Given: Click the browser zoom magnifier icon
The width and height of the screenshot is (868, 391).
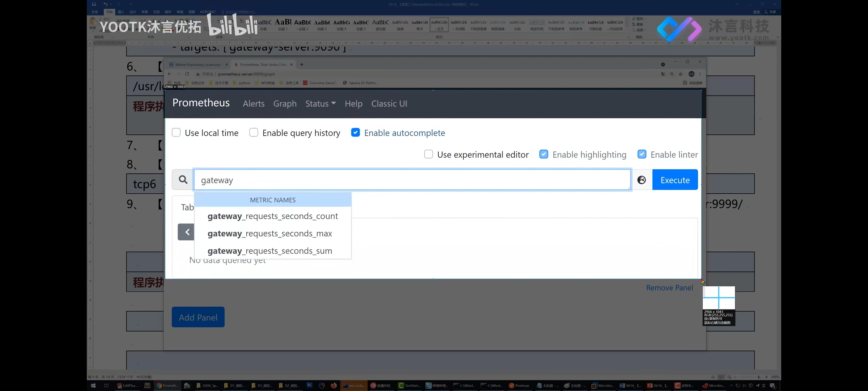Looking at the screenshot, I should point(672,74).
